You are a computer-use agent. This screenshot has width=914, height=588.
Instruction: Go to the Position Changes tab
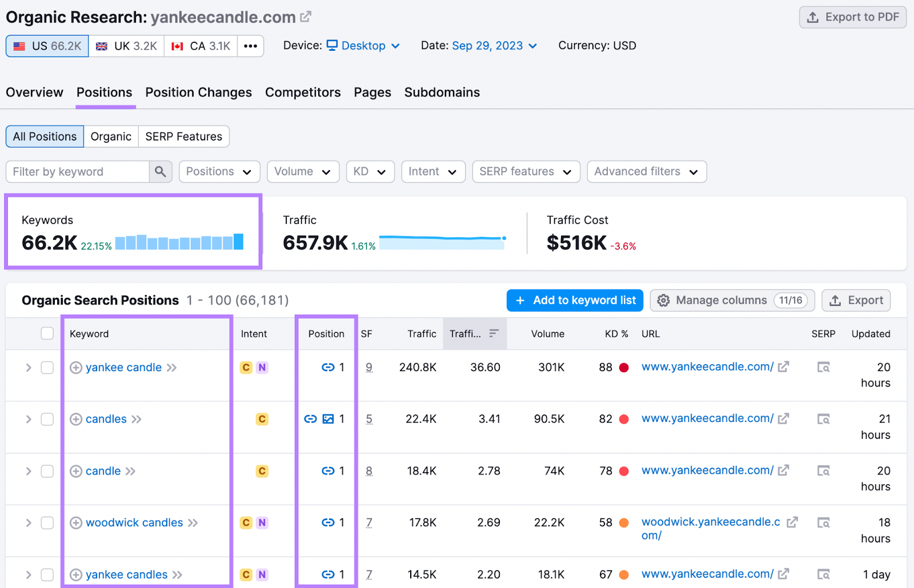click(198, 92)
